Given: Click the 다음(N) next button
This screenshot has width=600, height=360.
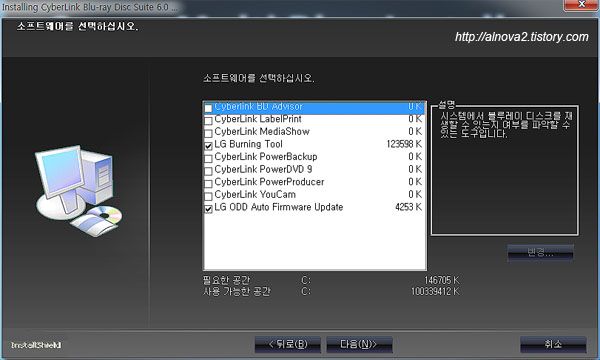Looking at the screenshot, I should pyautogui.click(x=359, y=344).
